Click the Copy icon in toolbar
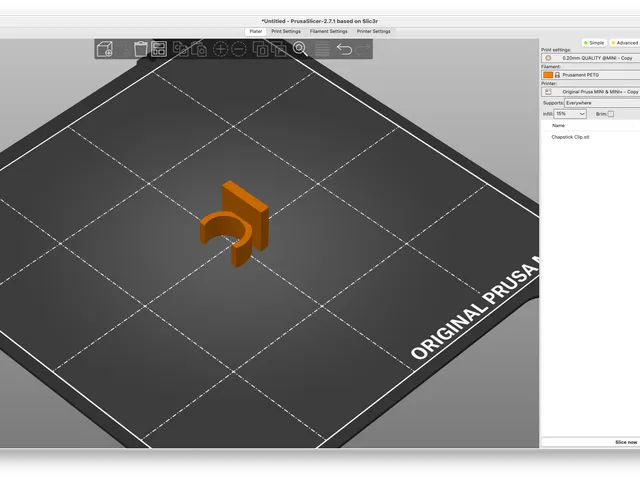This screenshot has height=480, width=640. (x=180, y=49)
